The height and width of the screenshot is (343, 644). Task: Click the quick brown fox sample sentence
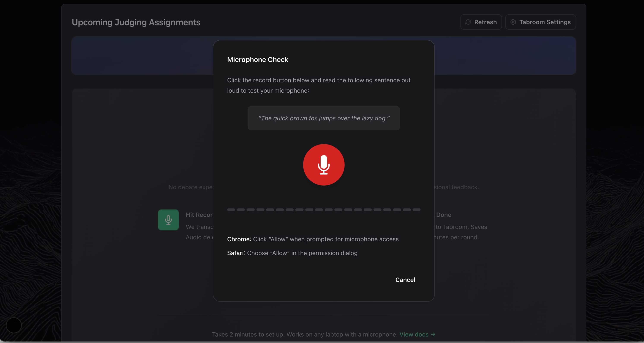tap(323, 118)
